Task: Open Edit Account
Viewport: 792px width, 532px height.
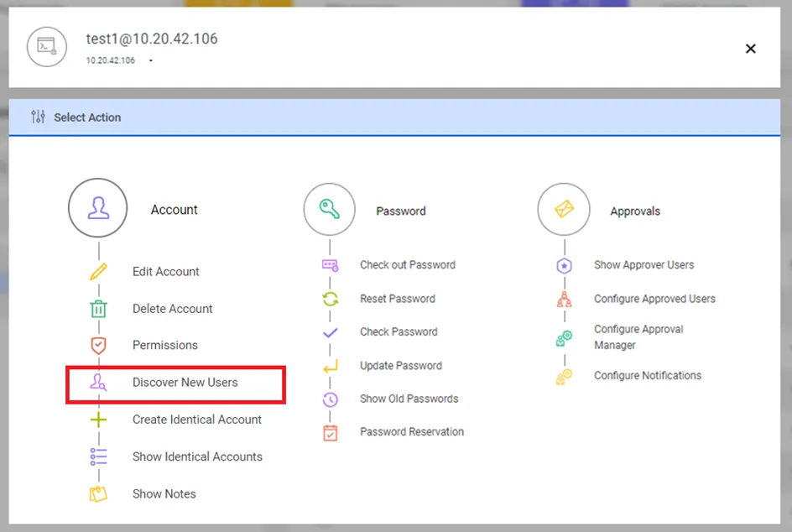Action: point(165,272)
